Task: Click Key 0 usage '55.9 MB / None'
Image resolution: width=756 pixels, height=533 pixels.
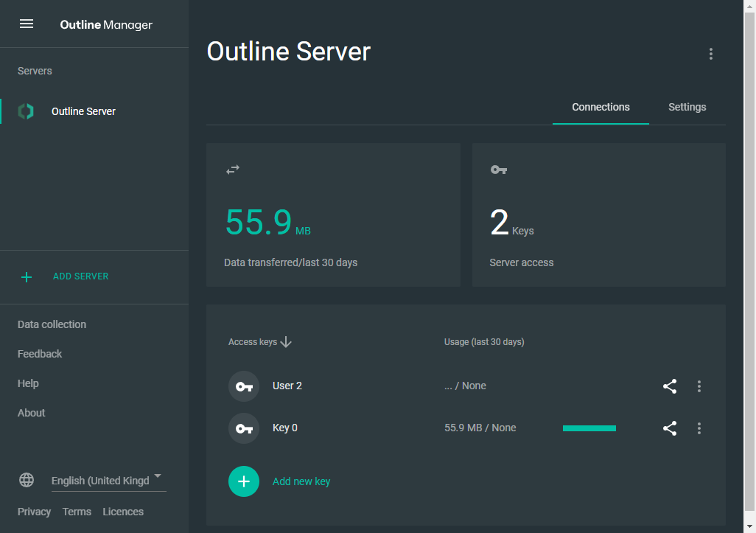Action: tap(480, 428)
